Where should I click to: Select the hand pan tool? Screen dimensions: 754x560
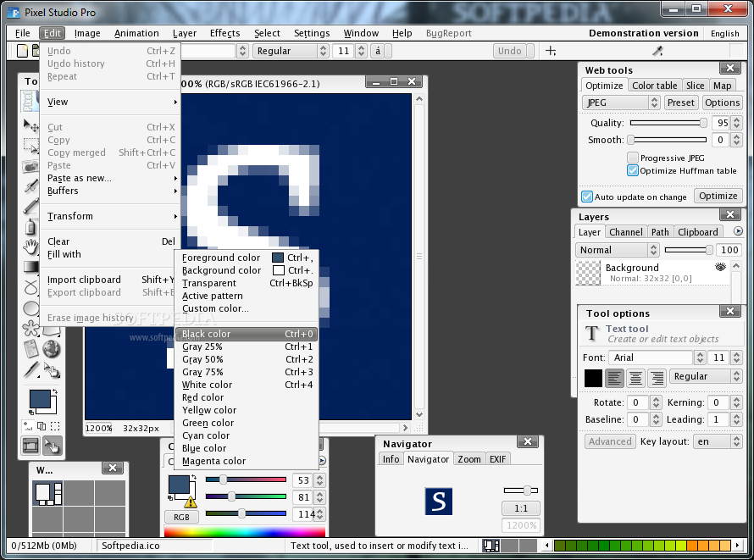pyautogui.click(x=30, y=247)
